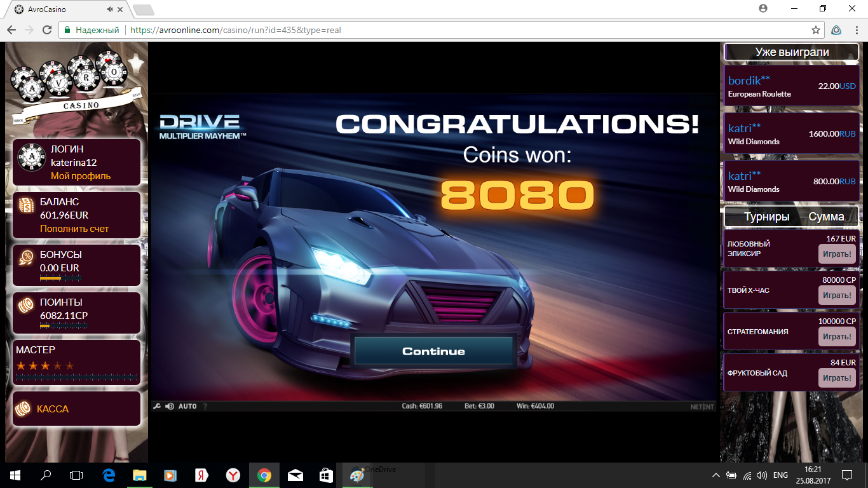Open game help via the question mark icon

(x=204, y=407)
